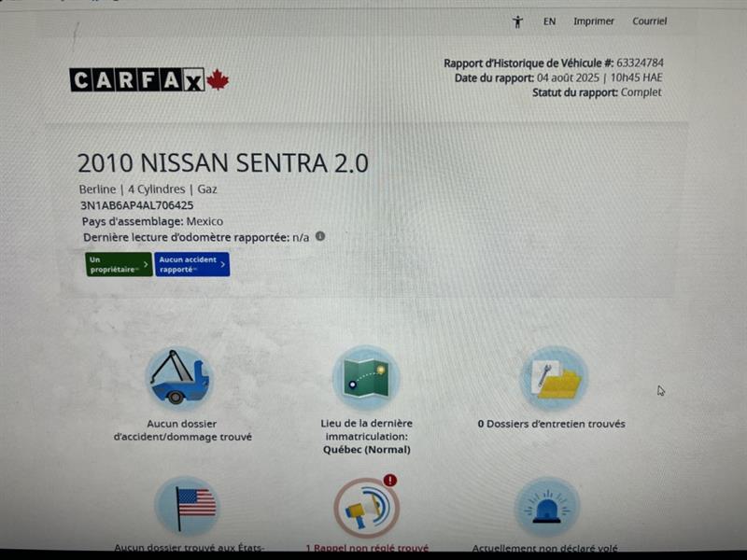Switch language to EN
747x560 pixels.
click(x=549, y=21)
